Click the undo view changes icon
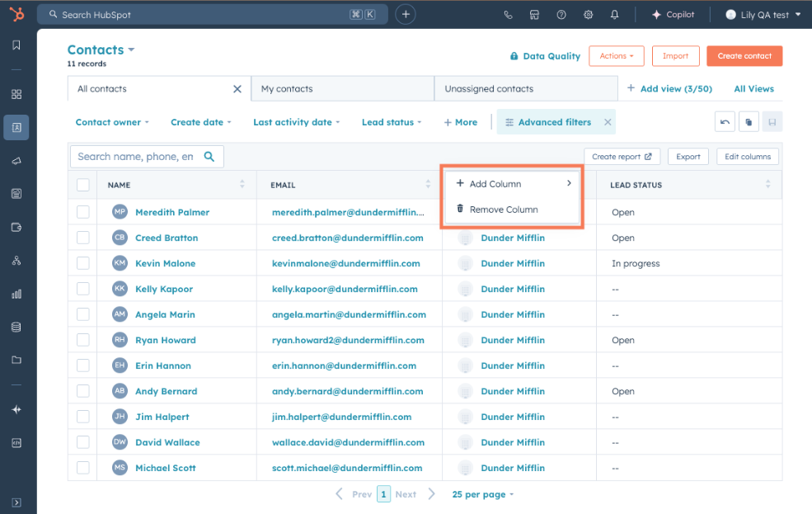This screenshot has width=812, height=514. point(725,122)
